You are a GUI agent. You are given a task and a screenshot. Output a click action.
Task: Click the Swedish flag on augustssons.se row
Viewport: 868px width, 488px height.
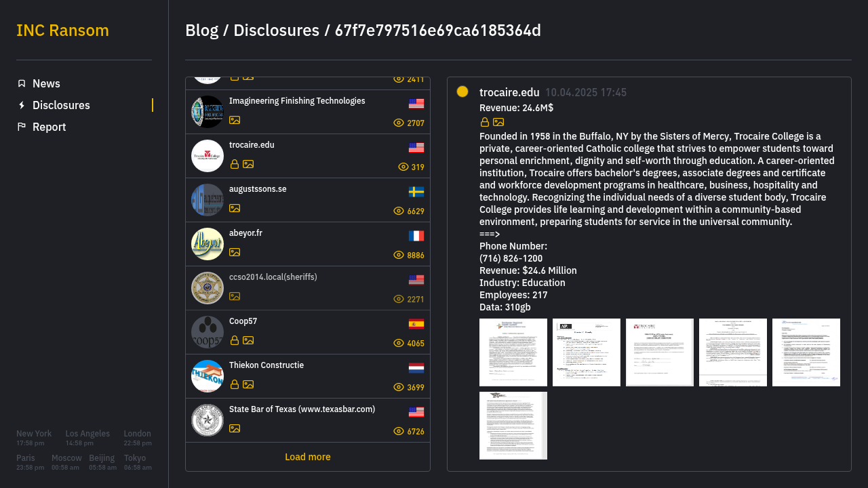pos(416,192)
